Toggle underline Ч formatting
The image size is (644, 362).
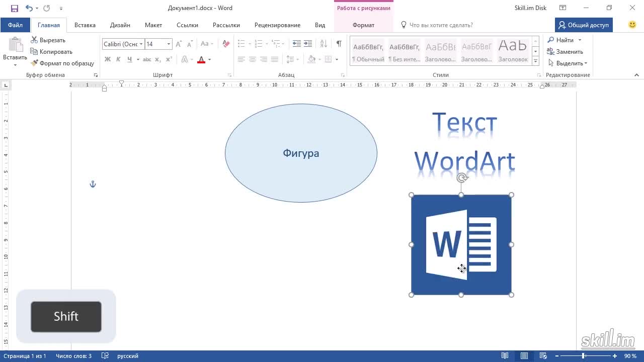tap(130, 59)
